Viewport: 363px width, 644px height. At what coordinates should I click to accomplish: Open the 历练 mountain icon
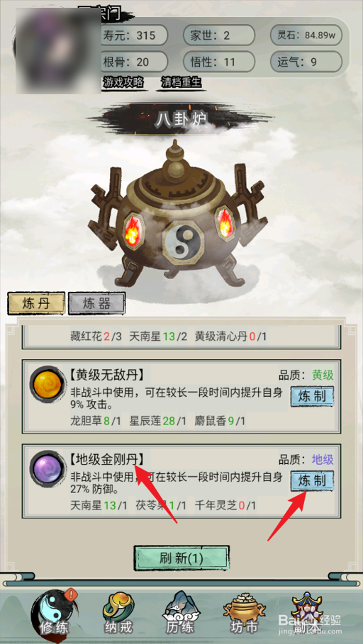coord(181,614)
